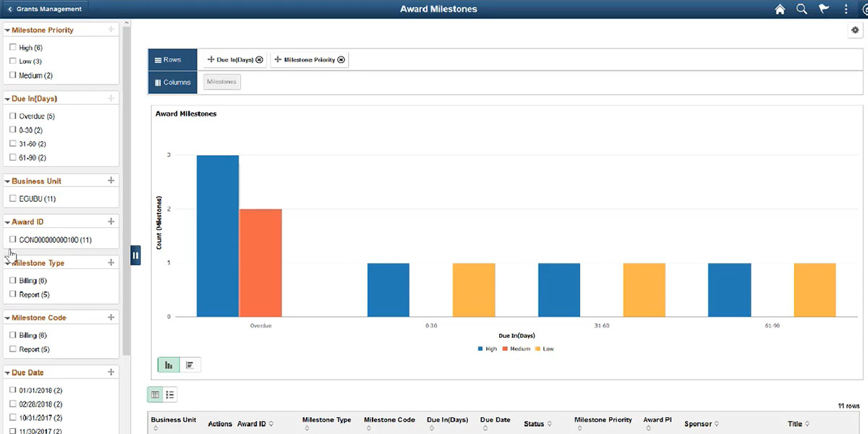Open the pivot grid options gear icon
Screen dimensions: 868x434
click(x=854, y=30)
